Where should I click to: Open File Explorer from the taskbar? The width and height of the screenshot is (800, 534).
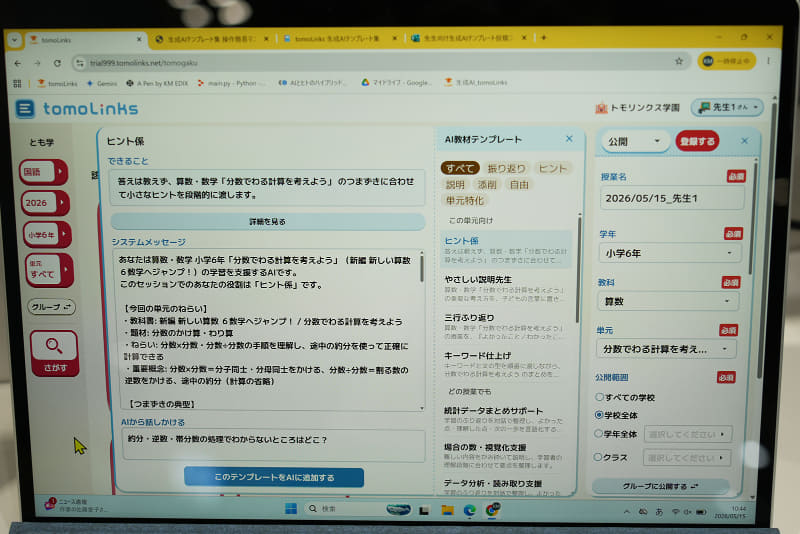click(447, 510)
